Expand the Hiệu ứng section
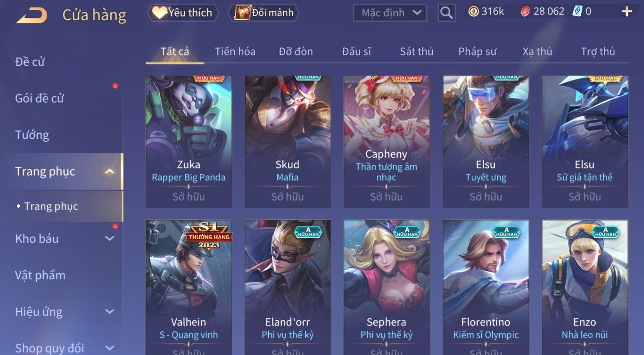Viewport: 644px width, 355px height. [110, 312]
